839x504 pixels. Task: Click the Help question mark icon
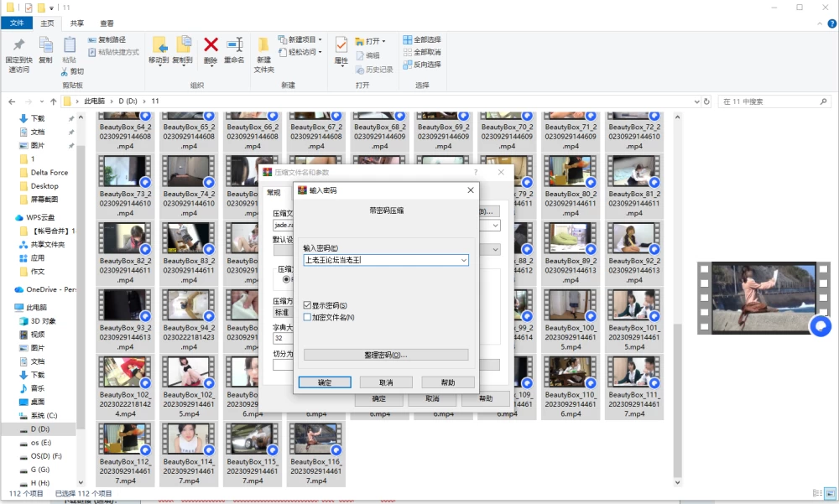point(832,23)
